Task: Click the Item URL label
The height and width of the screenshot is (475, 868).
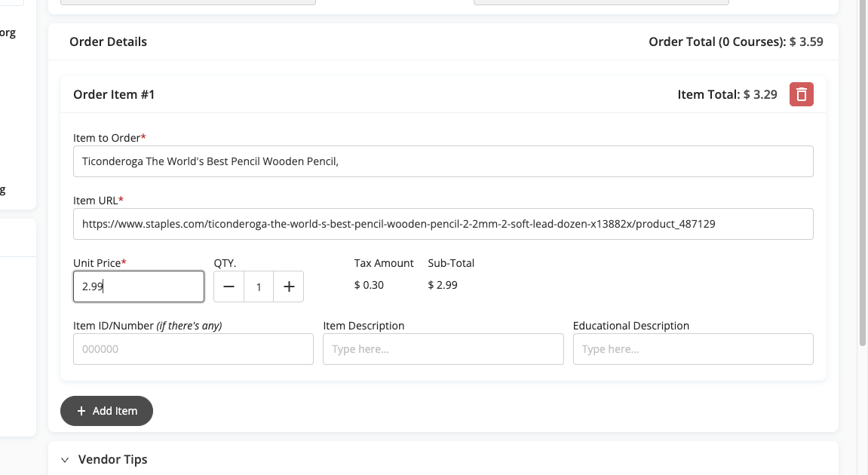Action: pyautogui.click(x=98, y=201)
